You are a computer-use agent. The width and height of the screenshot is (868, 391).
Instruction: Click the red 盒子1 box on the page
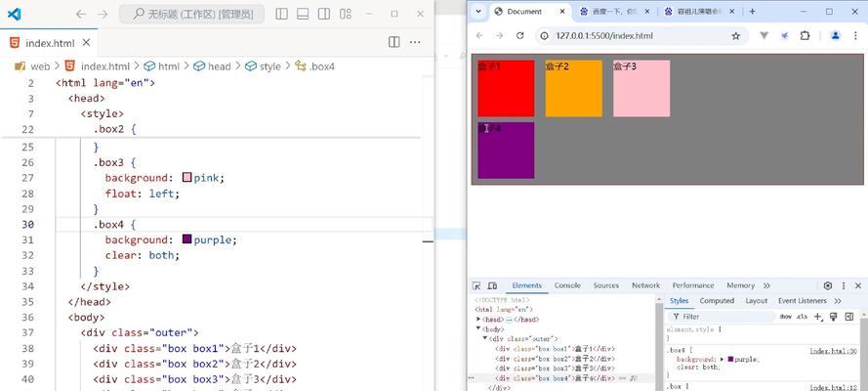click(x=506, y=89)
